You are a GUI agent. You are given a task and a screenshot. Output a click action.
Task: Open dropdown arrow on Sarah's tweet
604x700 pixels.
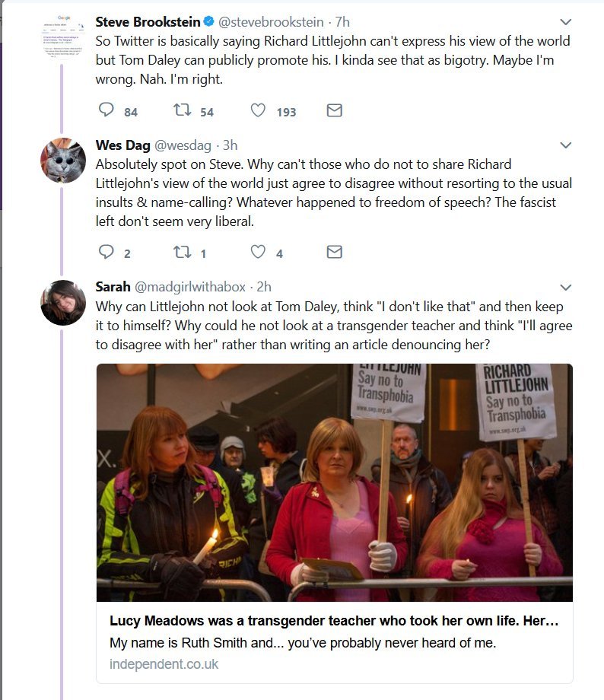click(x=565, y=287)
